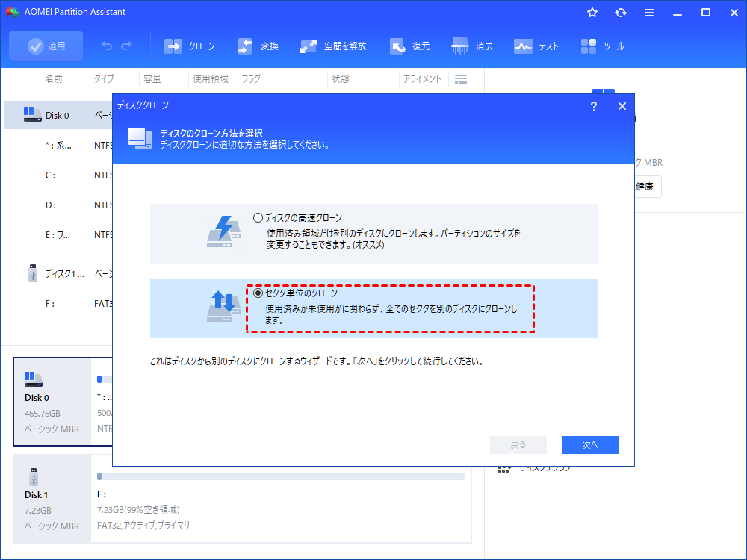The width and height of the screenshot is (747, 560).
Task: Select the ディスク1 row in list
Action: click(x=58, y=273)
